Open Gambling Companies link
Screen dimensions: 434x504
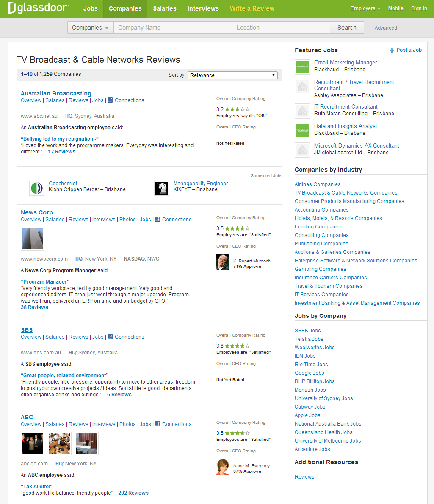[x=321, y=269]
